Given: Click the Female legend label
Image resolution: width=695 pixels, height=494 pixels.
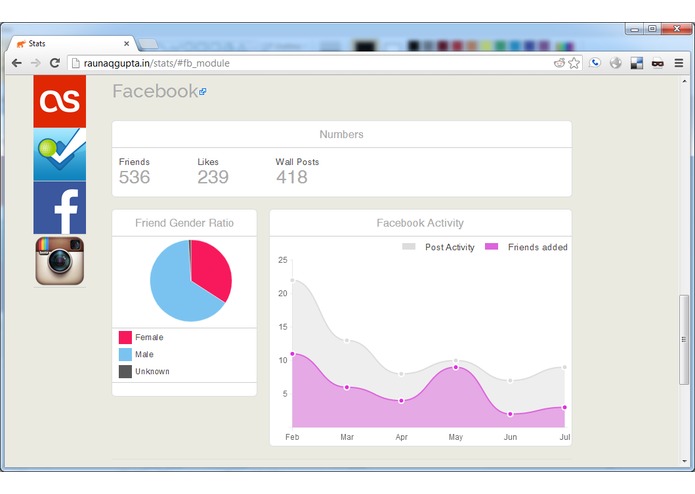Looking at the screenshot, I should 149,337.
